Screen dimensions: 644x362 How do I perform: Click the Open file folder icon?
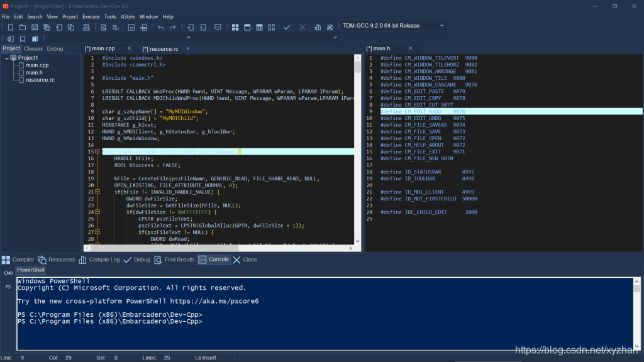[23, 28]
